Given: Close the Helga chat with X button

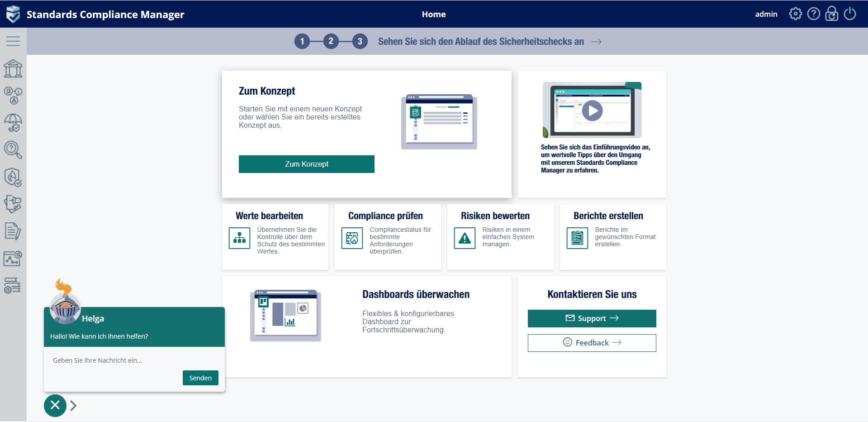Looking at the screenshot, I should [55, 405].
